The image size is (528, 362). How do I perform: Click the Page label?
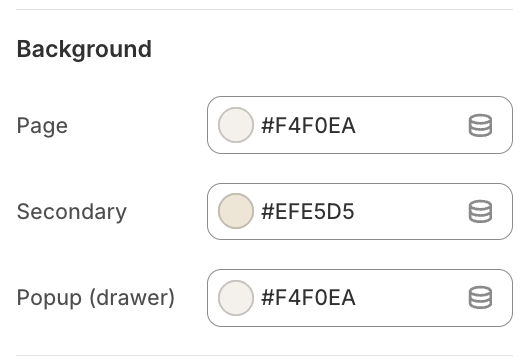(42, 127)
